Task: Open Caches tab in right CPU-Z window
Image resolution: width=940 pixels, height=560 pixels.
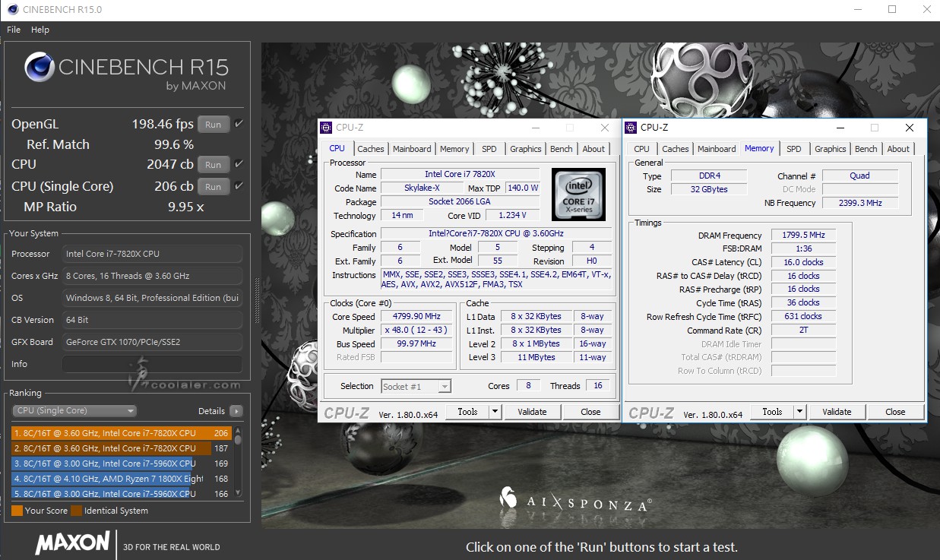Action: 675,149
